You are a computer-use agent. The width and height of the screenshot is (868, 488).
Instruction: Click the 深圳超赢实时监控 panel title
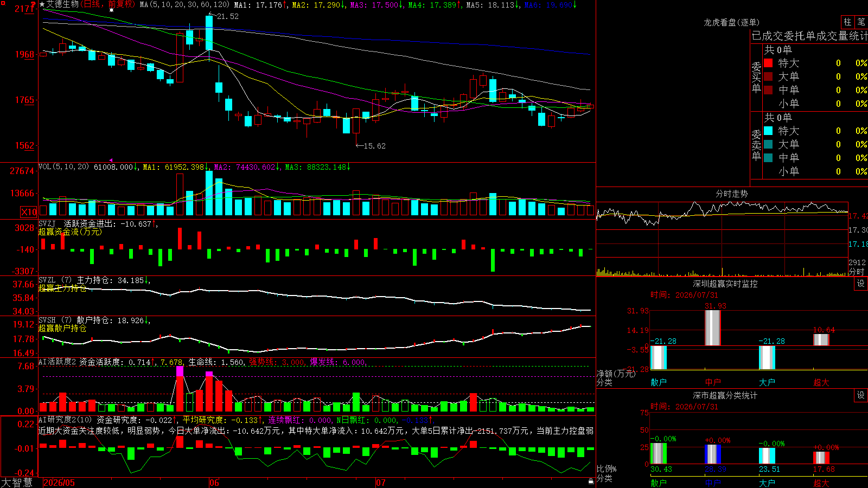(x=725, y=284)
